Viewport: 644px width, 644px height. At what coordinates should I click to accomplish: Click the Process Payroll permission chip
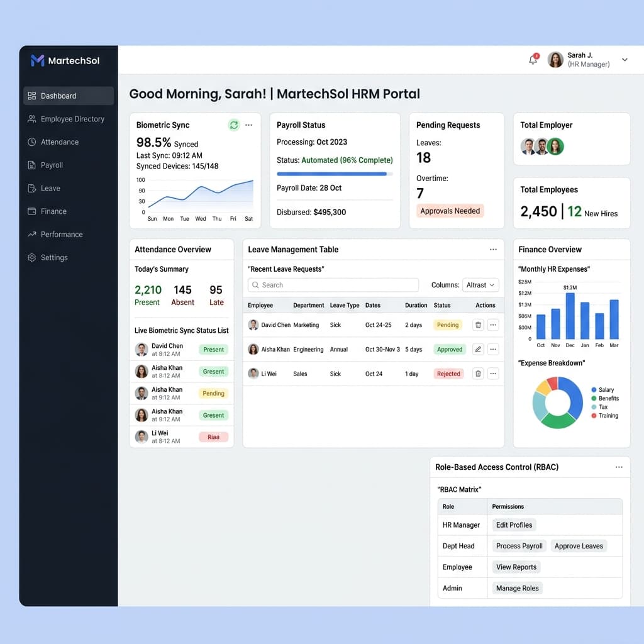point(519,546)
